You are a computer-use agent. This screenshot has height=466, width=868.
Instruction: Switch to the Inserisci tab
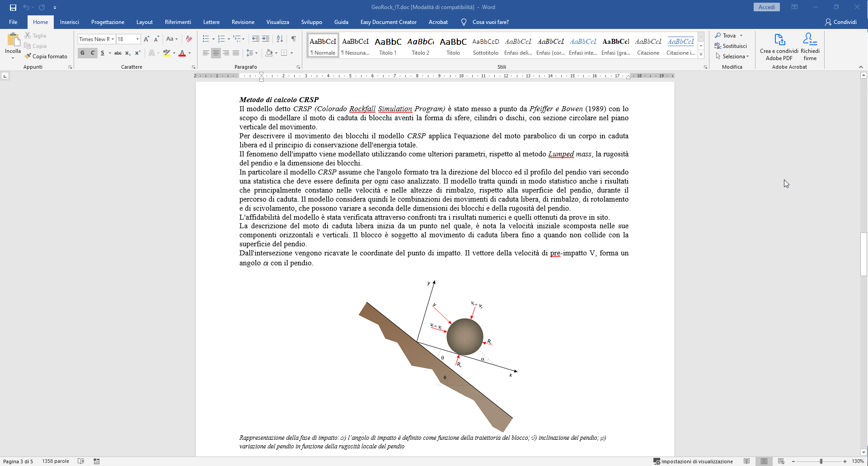point(70,22)
